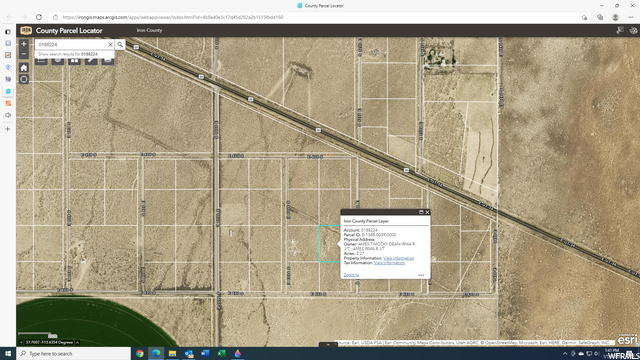Open browser collections
The height and width of the screenshot is (360, 640).
tap(600, 17)
